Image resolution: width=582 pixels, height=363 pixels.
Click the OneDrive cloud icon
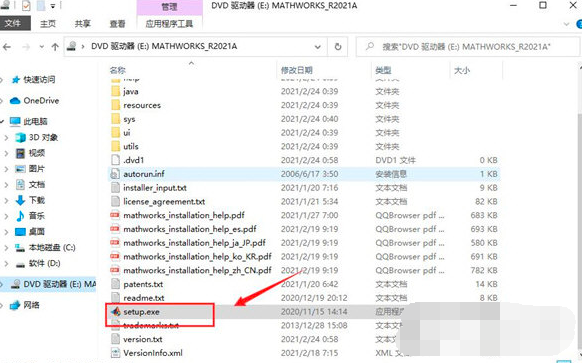15,101
